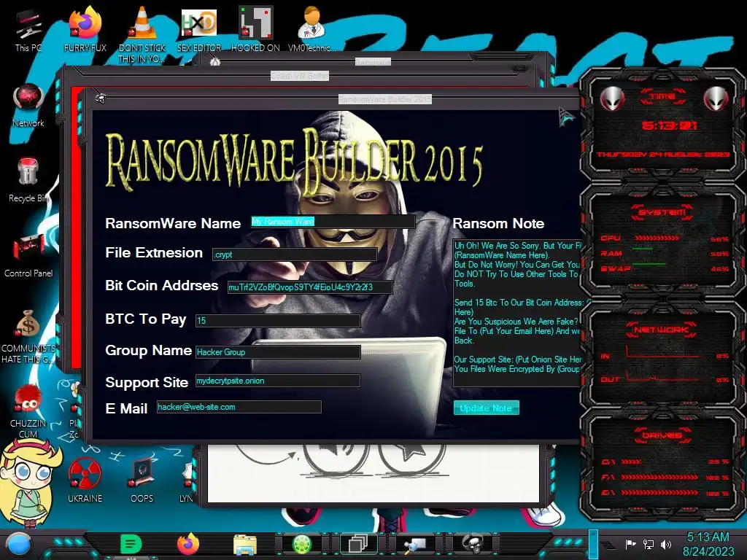Screen dimensions: 747x560
Task: Open the VM0Technic desktop shortcut
Action: pos(311,28)
